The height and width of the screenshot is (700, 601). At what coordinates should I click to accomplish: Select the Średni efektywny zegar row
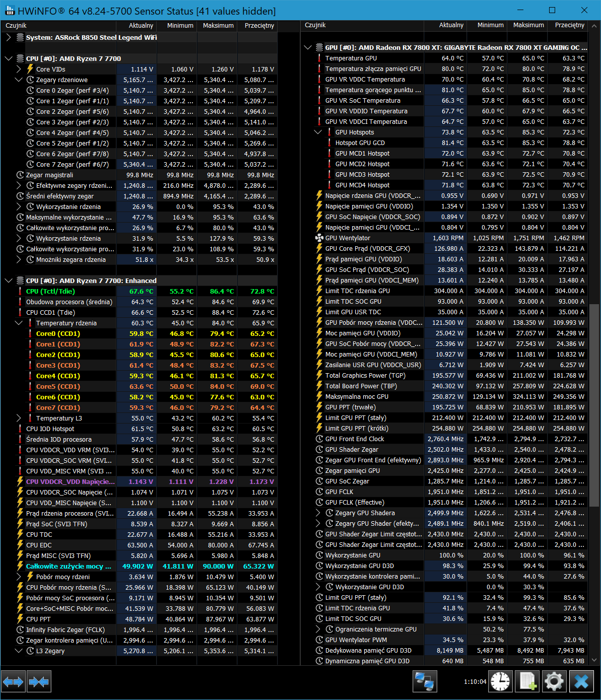(139, 196)
